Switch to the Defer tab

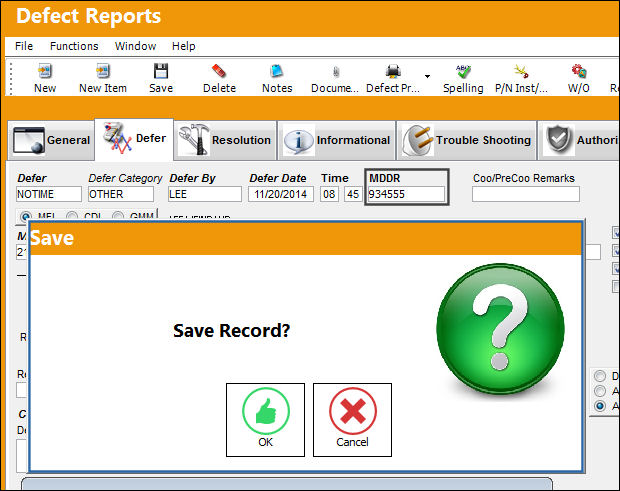click(x=134, y=138)
